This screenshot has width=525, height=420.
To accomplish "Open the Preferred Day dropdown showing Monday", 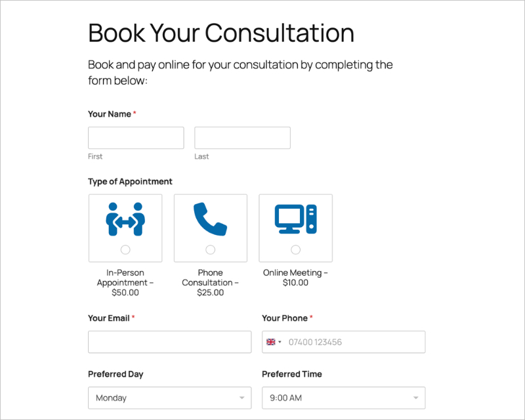I will [169, 398].
